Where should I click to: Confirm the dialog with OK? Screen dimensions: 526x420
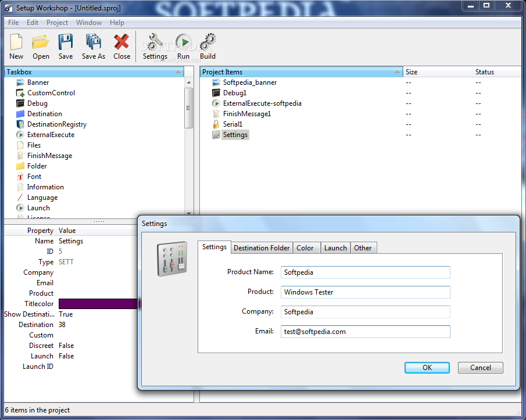pyautogui.click(x=427, y=368)
